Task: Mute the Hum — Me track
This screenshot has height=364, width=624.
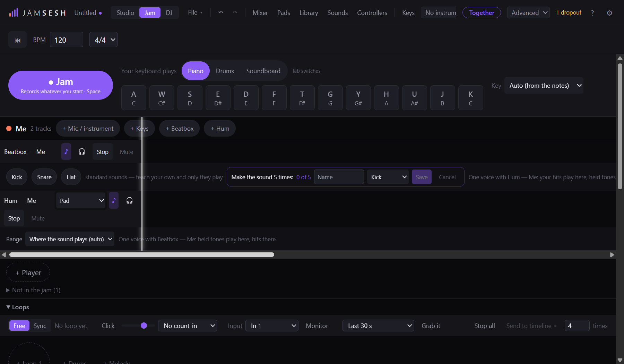Action: pyautogui.click(x=38, y=218)
